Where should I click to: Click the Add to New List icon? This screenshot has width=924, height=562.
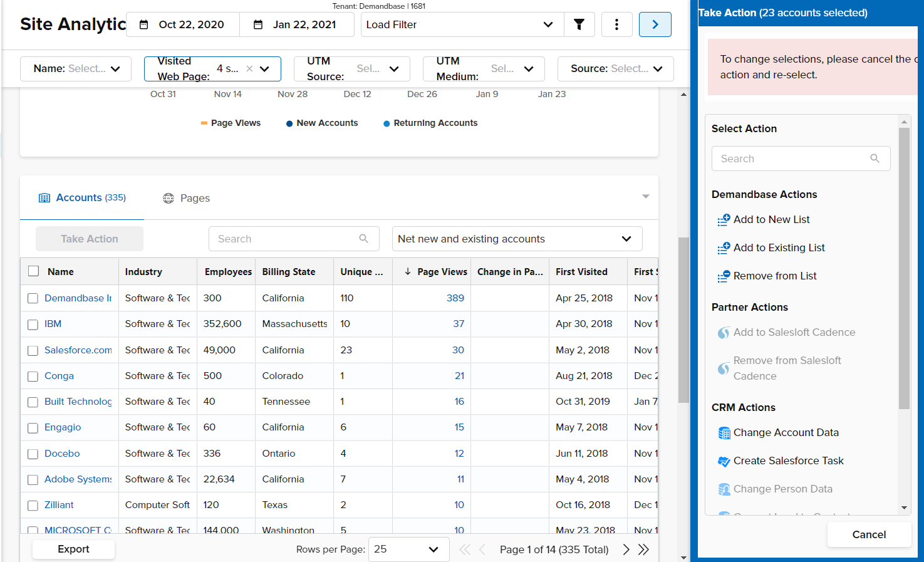coord(724,219)
